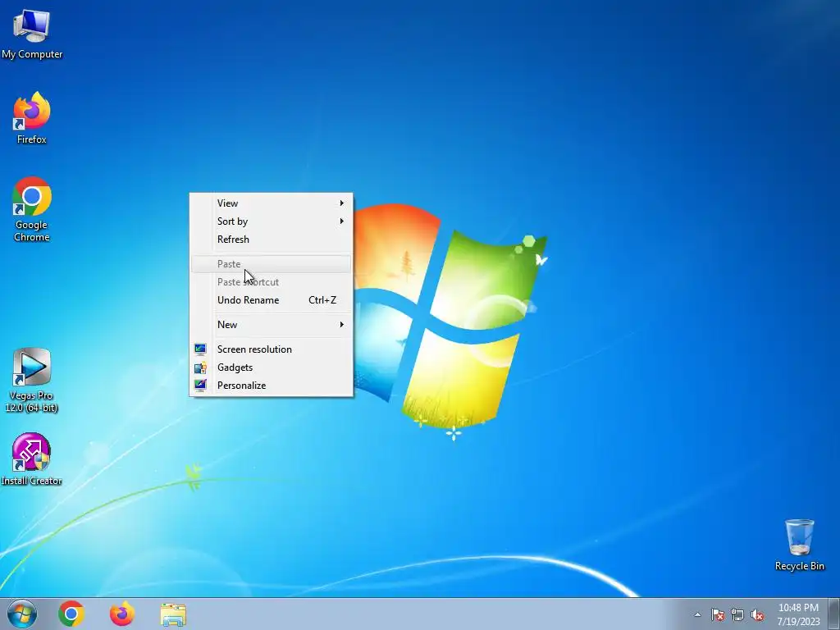
Task: Launch Firefox from the taskbar
Action: pyautogui.click(x=122, y=614)
